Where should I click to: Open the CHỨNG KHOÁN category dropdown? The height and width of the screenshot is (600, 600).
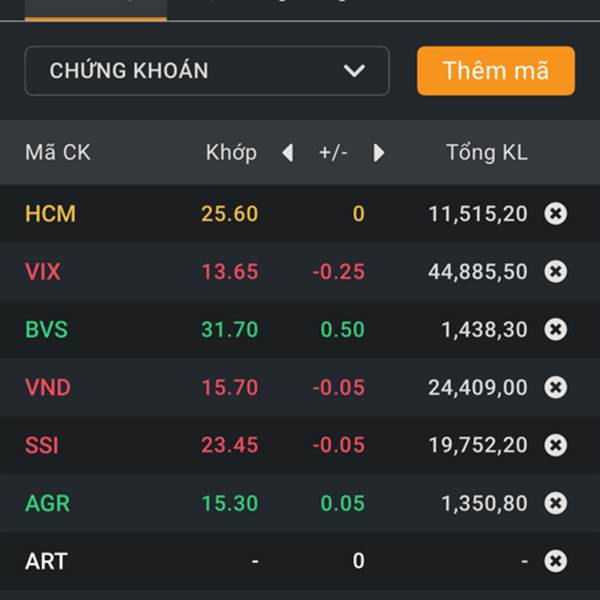click(207, 71)
